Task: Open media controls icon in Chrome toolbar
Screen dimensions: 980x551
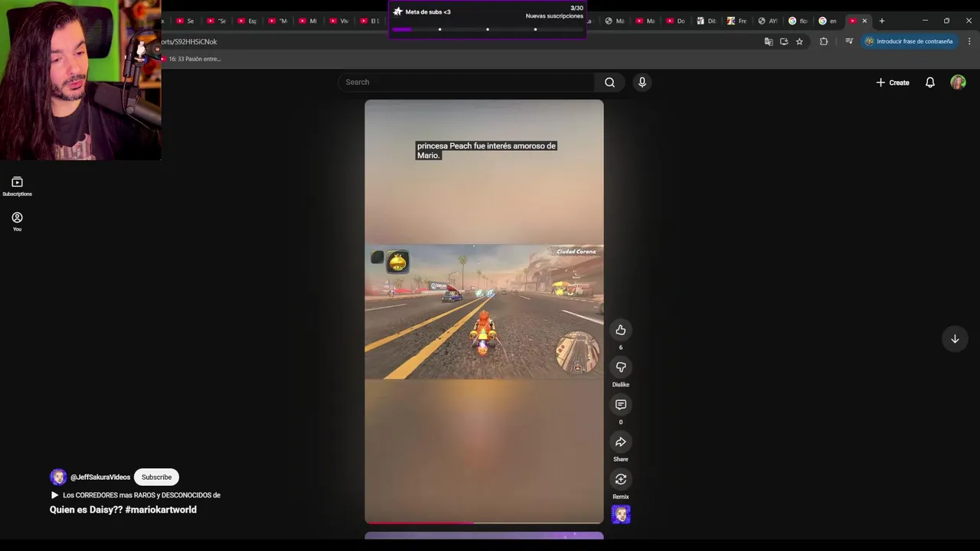Action: [849, 41]
